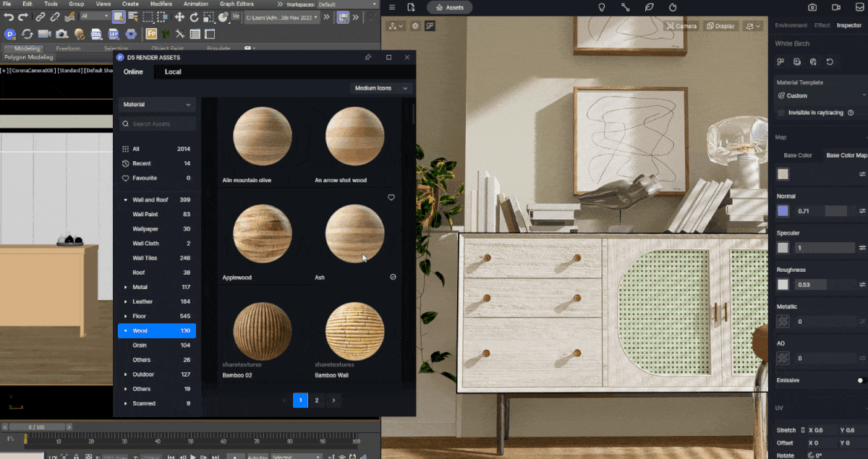This screenshot has width=868, height=459.
Task: Select the Base Color Map tab
Action: [x=846, y=155]
